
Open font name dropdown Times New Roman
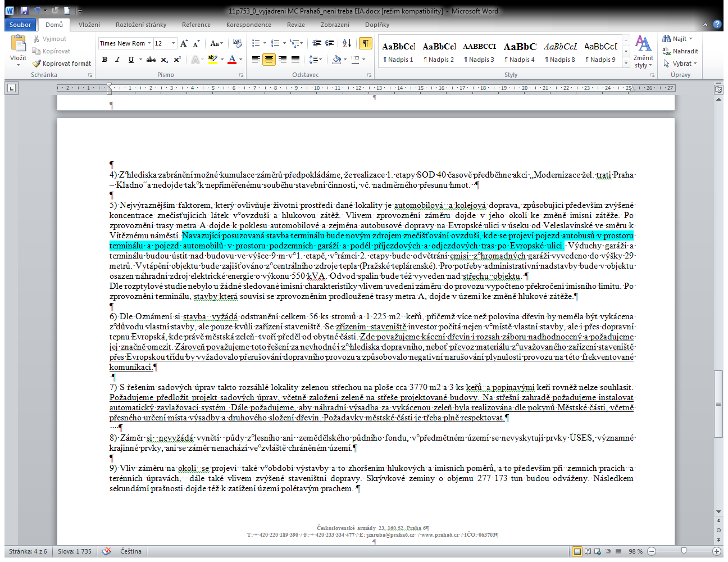coord(149,43)
